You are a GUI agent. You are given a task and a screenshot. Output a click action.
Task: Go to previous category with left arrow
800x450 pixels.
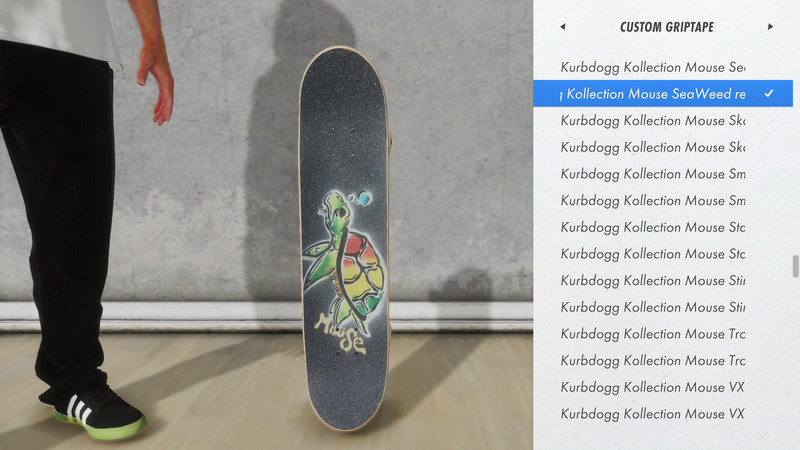coord(563,27)
